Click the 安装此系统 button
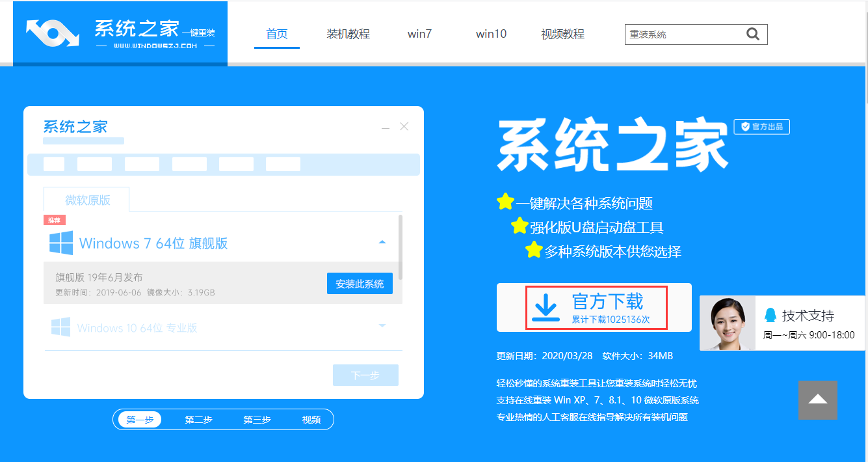868x462 pixels. click(360, 284)
